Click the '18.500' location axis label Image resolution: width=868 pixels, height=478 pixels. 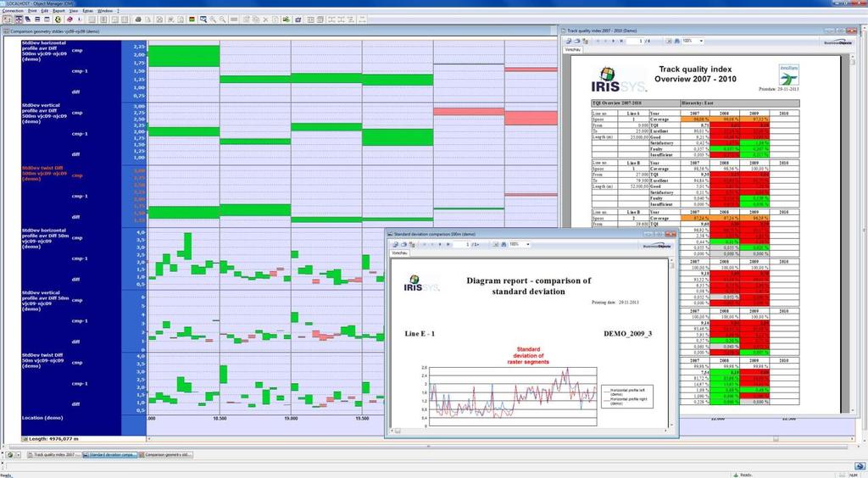point(220,419)
